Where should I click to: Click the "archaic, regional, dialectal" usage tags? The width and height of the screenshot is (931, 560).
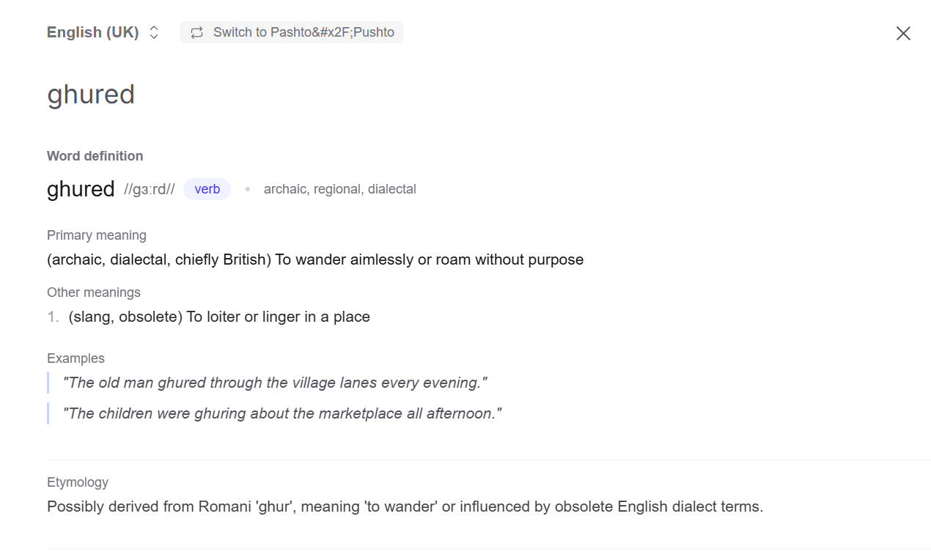[x=339, y=189]
